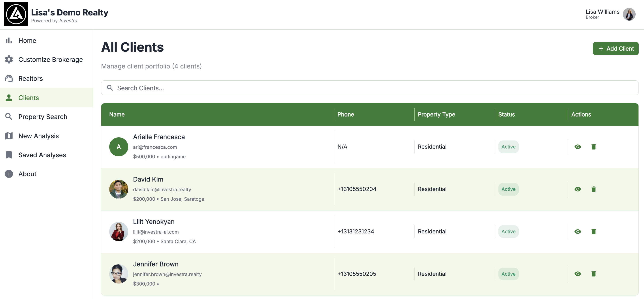This screenshot has height=299, width=644.
Task: Go to Property Search page
Action: point(43,117)
